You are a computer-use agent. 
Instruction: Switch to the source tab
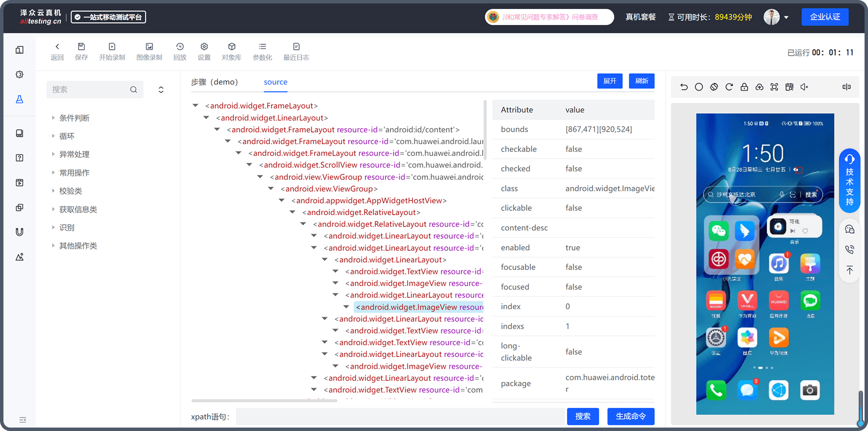pos(276,82)
